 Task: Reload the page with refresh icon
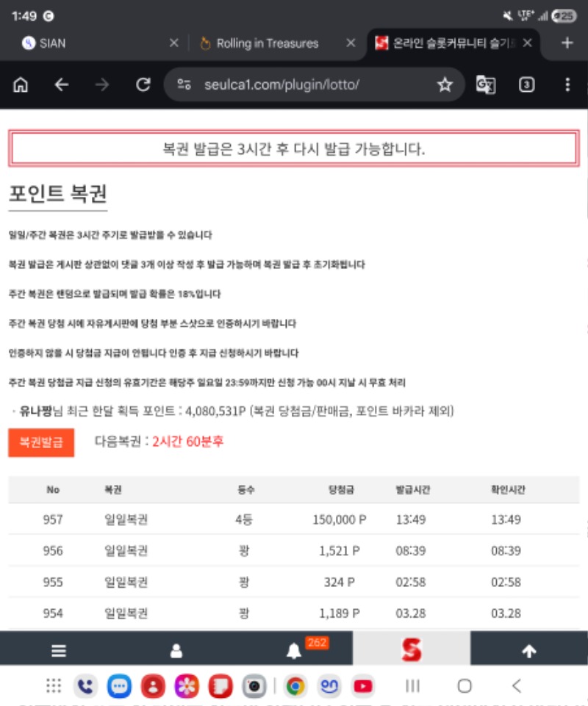143,85
